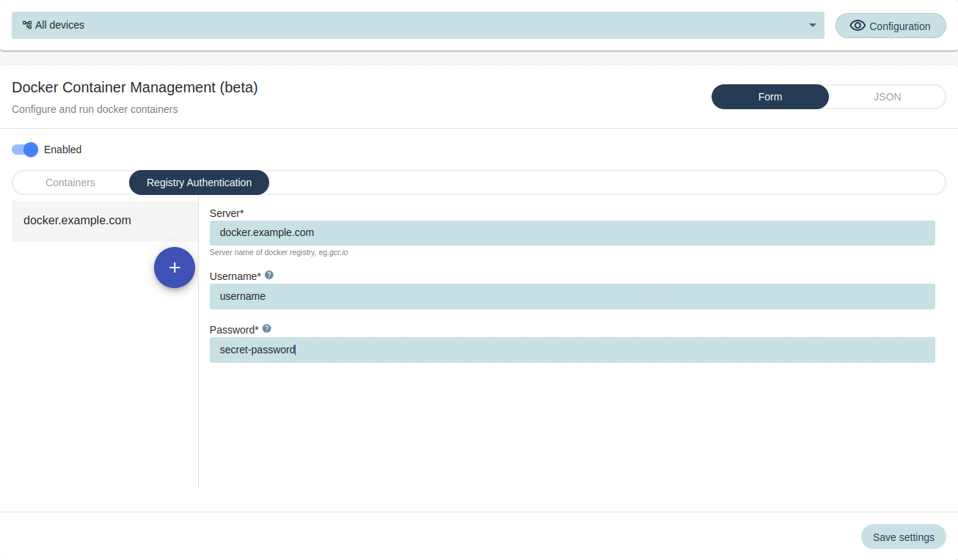Focus the Username input field
The width and height of the screenshot is (958, 560).
pyautogui.click(x=572, y=296)
